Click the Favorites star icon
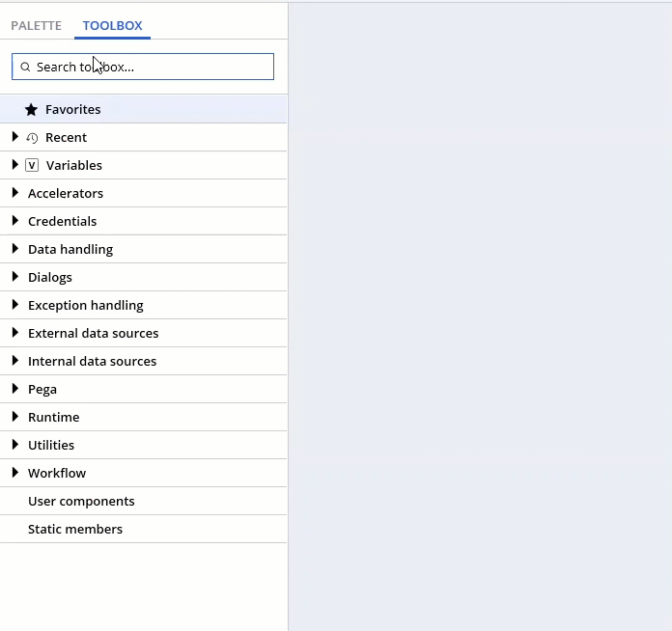The width and height of the screenshot is (672, 631). point(31,110)
